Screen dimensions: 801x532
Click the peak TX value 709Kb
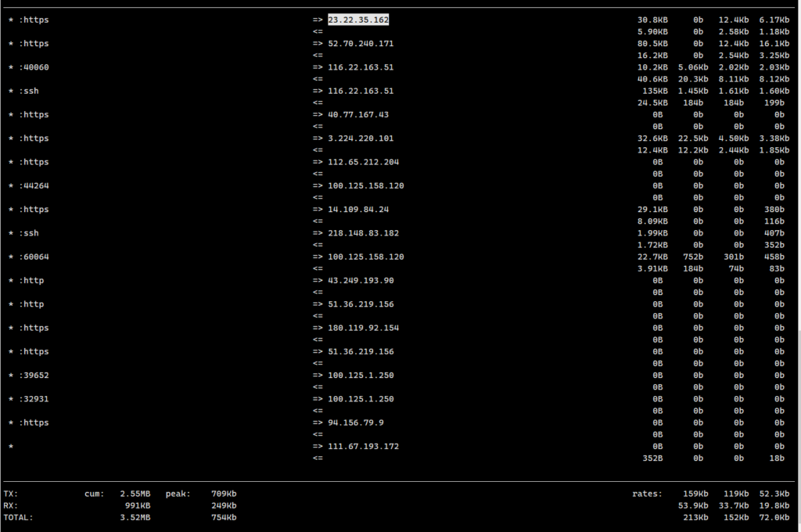pyautogui.click(x=224, y=494)
